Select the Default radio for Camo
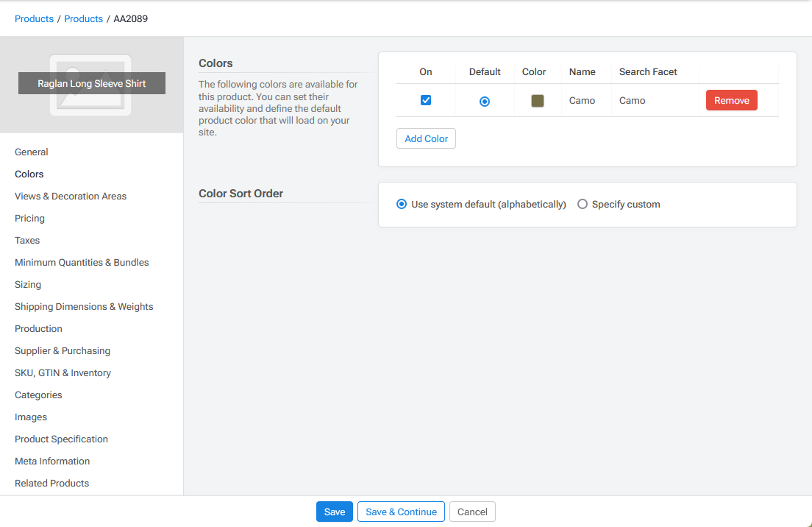Screen dimensions: 812x527 (485, 102)
